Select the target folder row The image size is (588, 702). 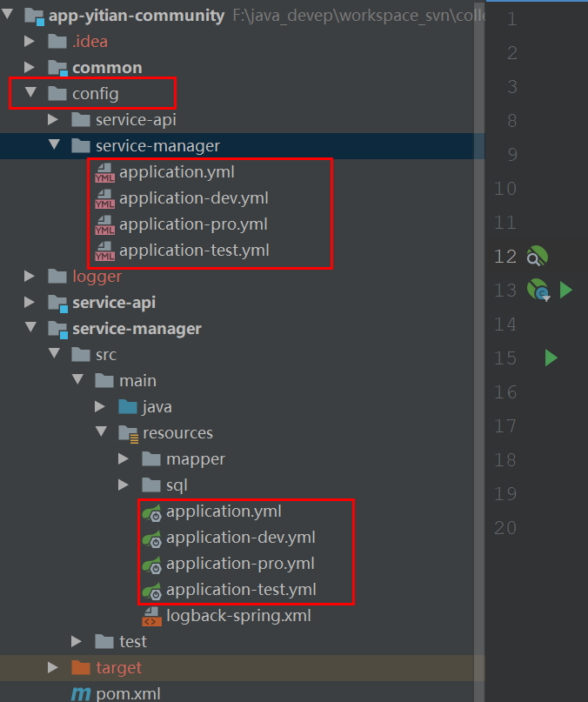pos(243,667)
